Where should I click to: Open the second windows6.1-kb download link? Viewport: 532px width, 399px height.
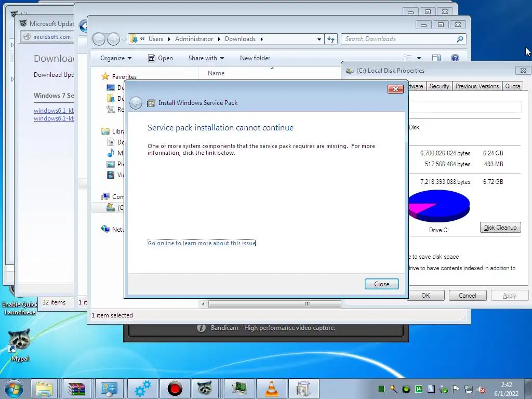pos(54,118)
